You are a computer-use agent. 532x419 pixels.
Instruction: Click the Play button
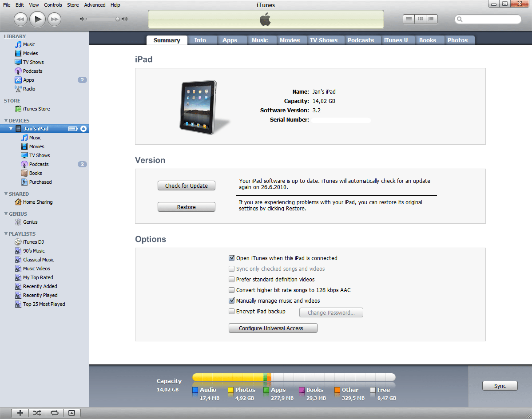pos(38,19)
